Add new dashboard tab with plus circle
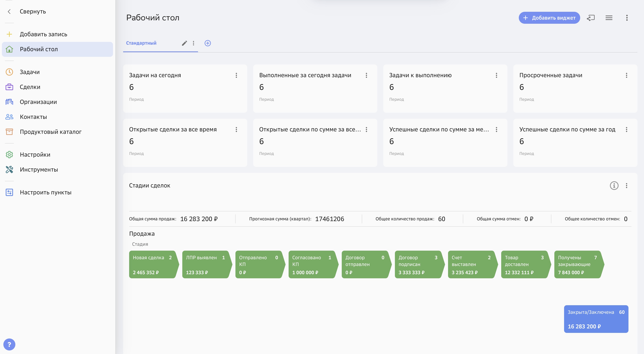 [208, 43]
